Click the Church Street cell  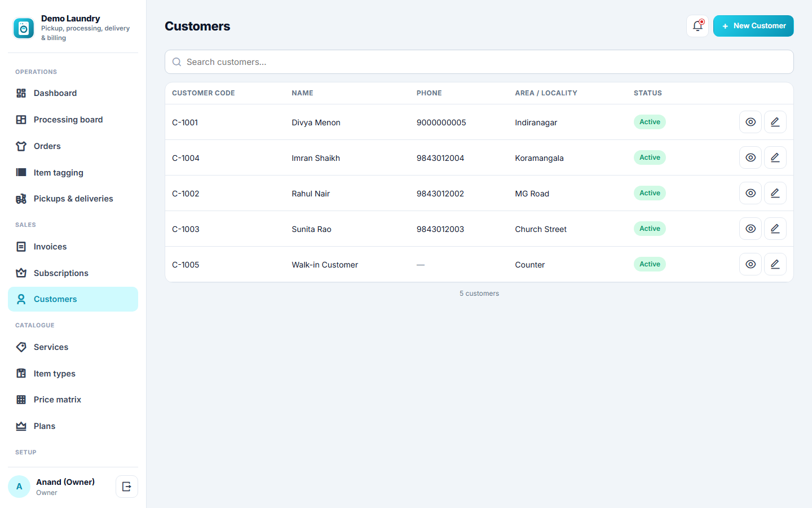541,229
